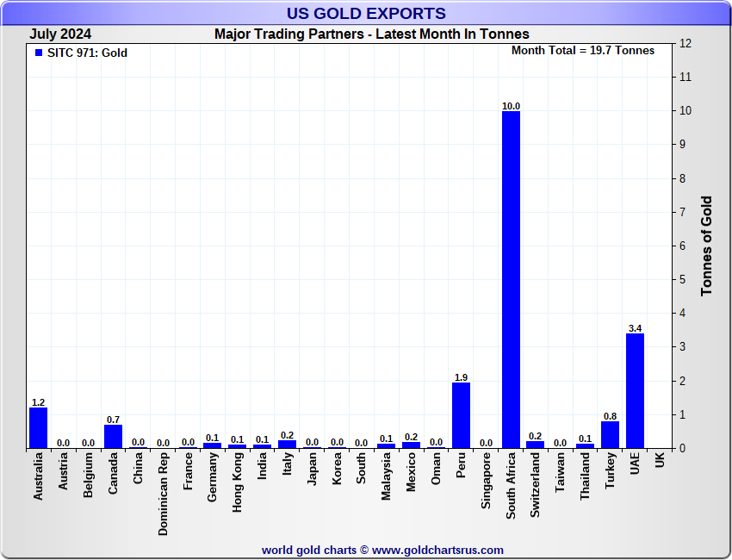This screenshot has width=732, height=560.
Task: Click the goldchartsrus.com footer credit
Action: point(382,551)
